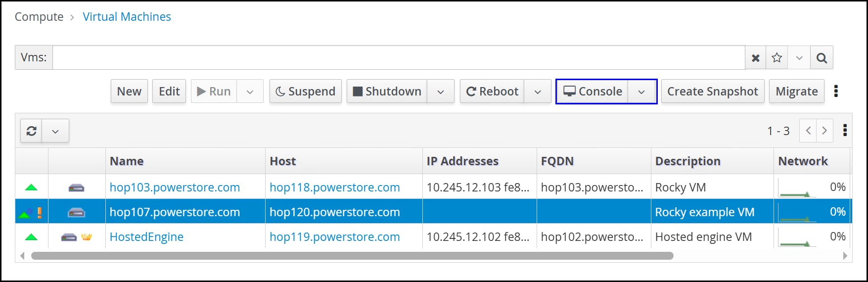Sort by the Name column header

tap(185, 161)
